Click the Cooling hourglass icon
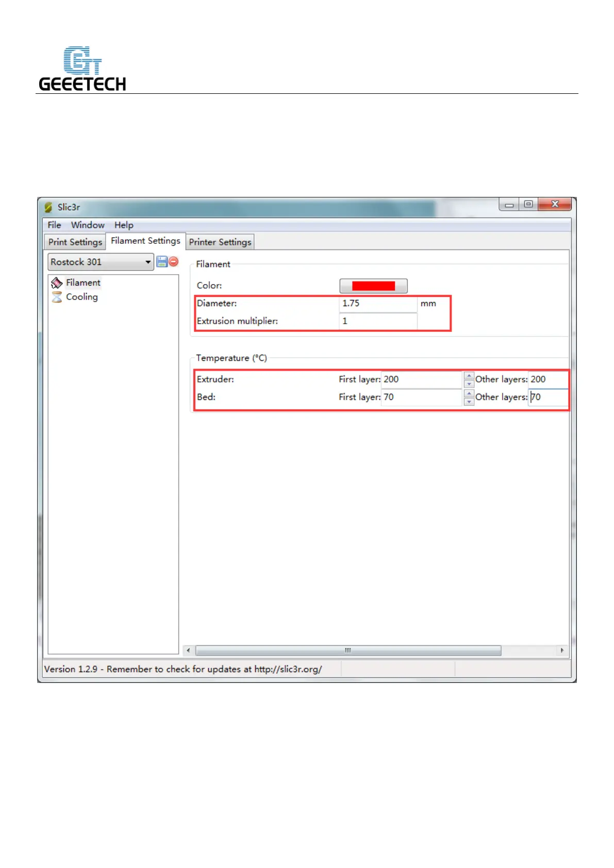The width and height of the screenshot is (614, 868). click(x=57, y=297)
